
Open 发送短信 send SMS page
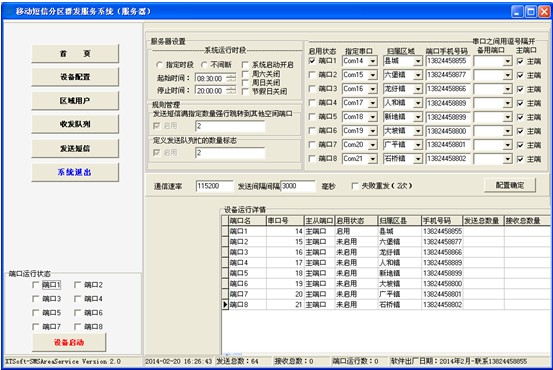pyautogui.click(x=75, y=148)
